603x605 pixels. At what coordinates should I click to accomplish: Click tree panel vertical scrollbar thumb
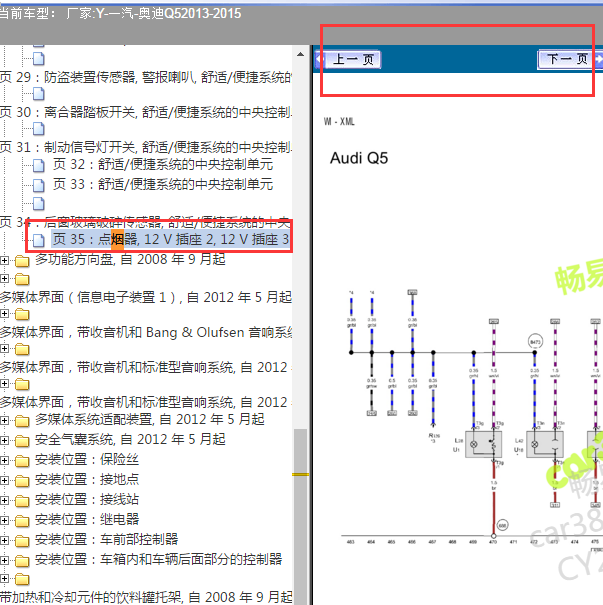pos(301,517)
